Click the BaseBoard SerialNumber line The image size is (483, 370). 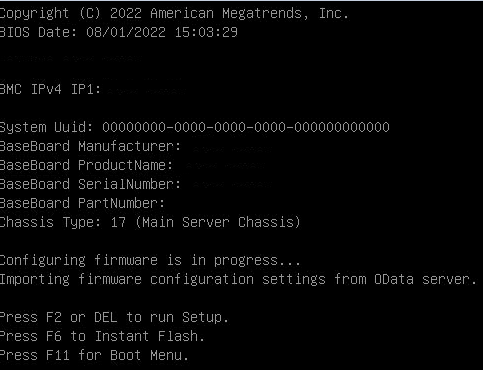[90, 184]
